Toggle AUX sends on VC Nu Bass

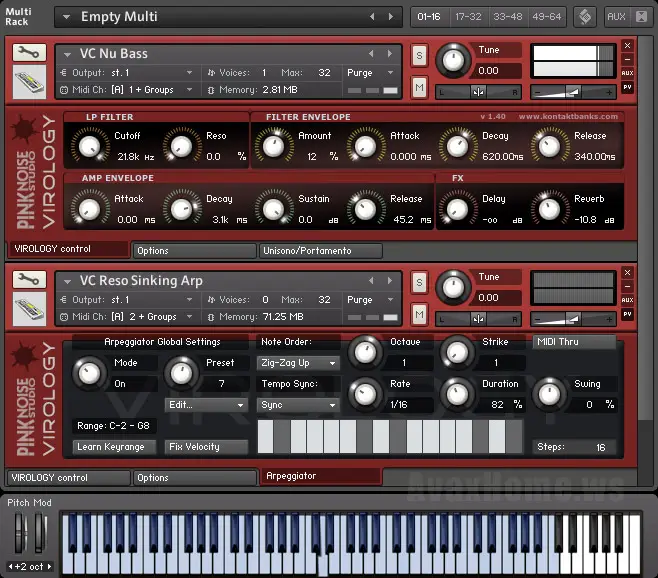pyautogui.click(x=627, y=73)
